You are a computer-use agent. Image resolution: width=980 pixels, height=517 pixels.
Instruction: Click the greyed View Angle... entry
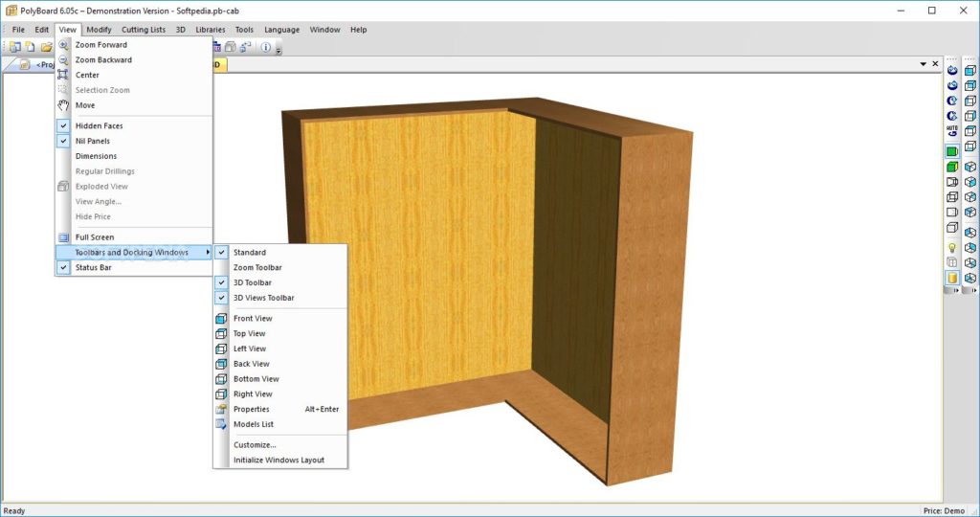coord(134,201)
